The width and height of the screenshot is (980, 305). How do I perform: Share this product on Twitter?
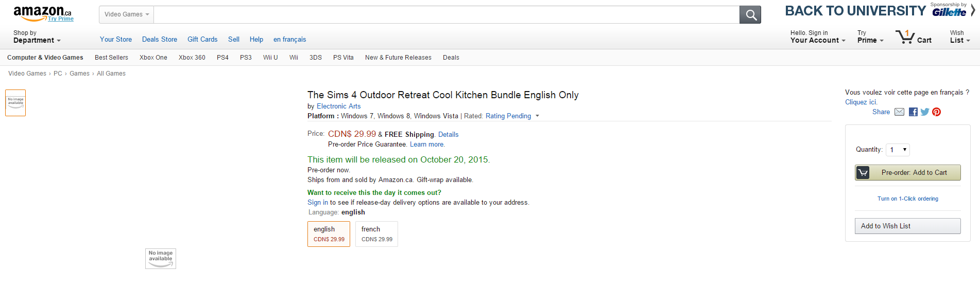(x=925, y=112)
